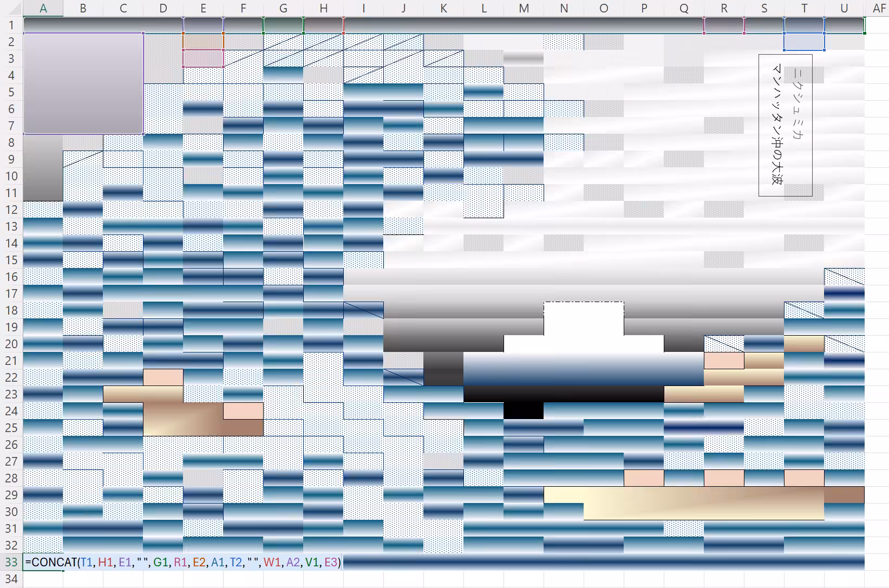
Task: Select row 8 header
Action: (11, 142)
